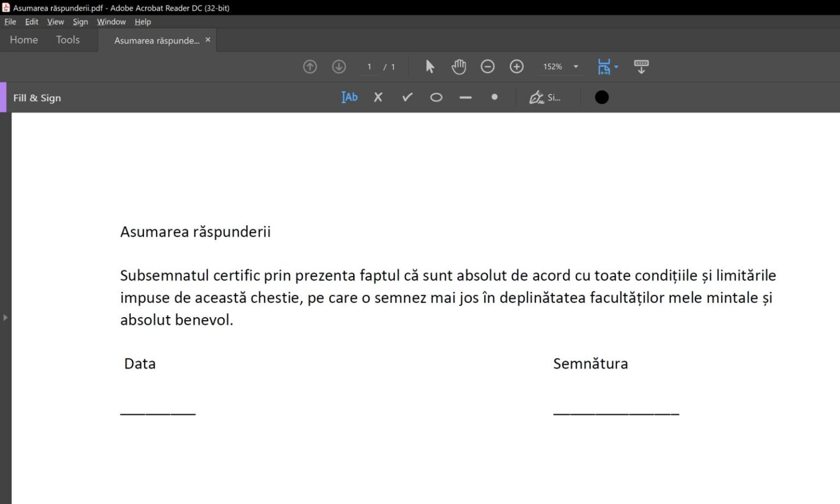Click the page number input field
This screenshot has width=840, height=504.
(x=369, y=66)
